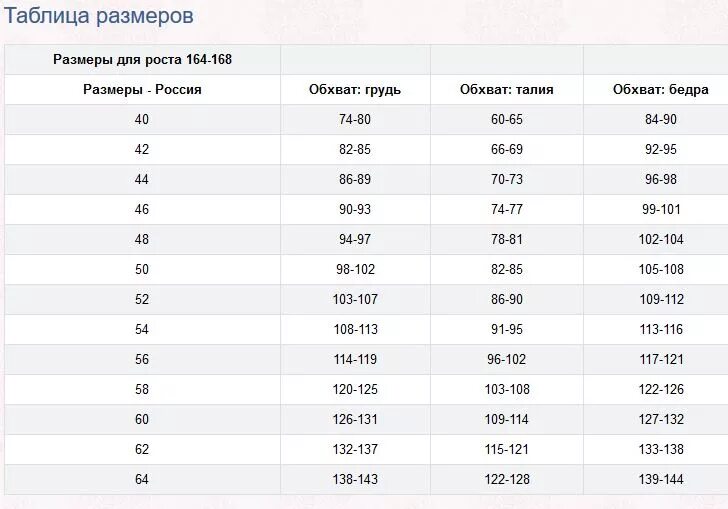Select size 50 in the first column

click(142, 269)
